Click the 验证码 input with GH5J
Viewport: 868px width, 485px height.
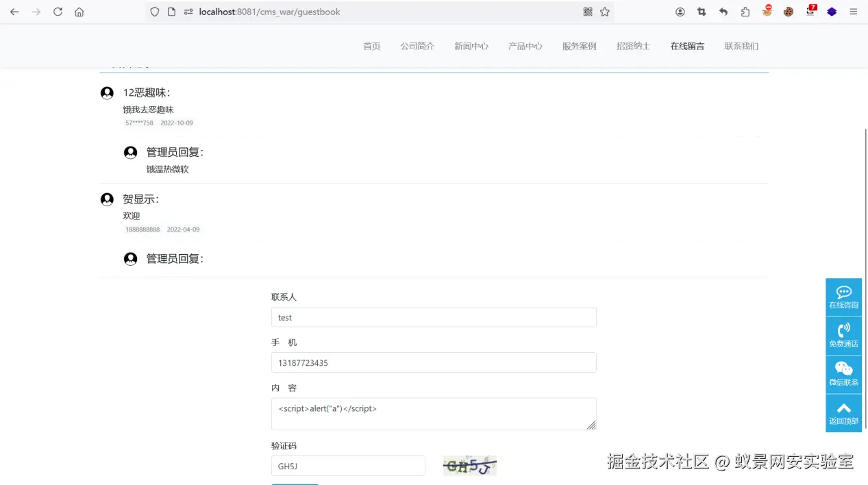point(348,466)
